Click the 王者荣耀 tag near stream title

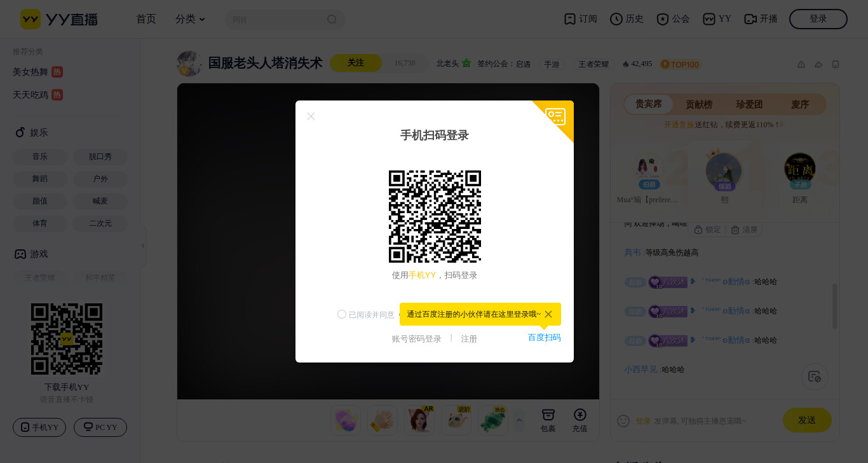coord(593,64)
